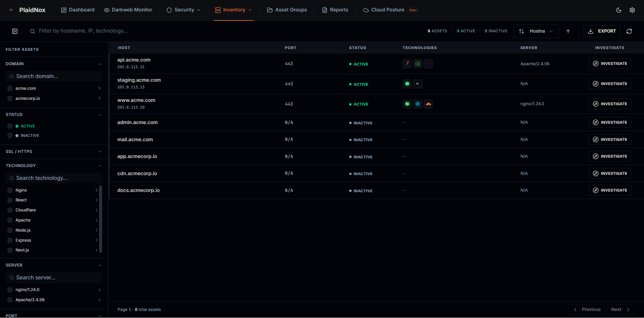Collapse the TECHNOLOGY filter section

pyautogui.click(x=100, y=165)
